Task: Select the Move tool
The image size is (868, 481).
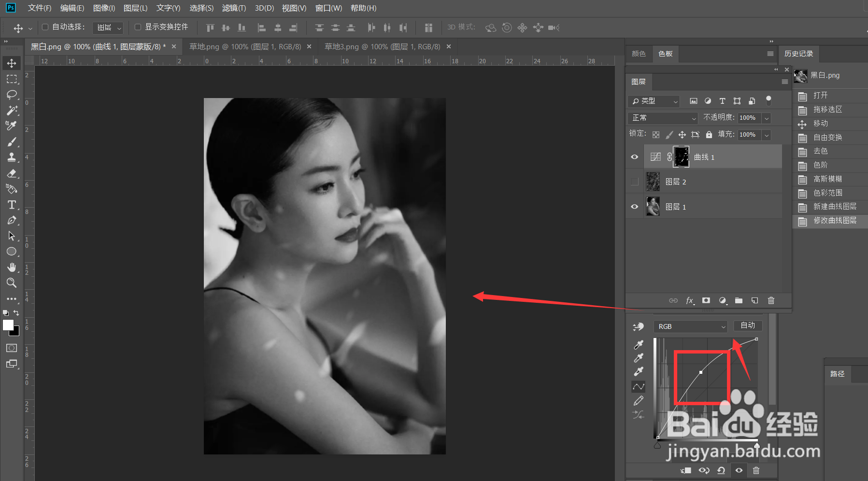Action: pyautogui.click(x=12, y=63)
